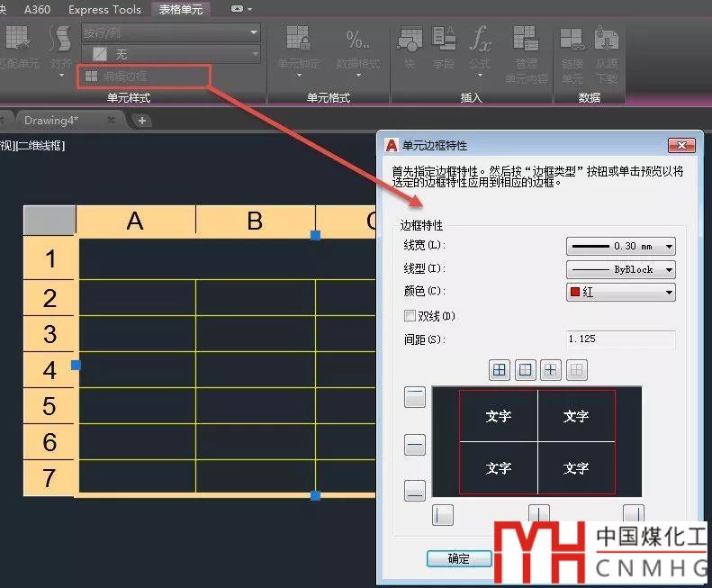Open the 线宽 lineweight dropdown
This screenshot has height=588, width=712.
click(x=620, y=246)
